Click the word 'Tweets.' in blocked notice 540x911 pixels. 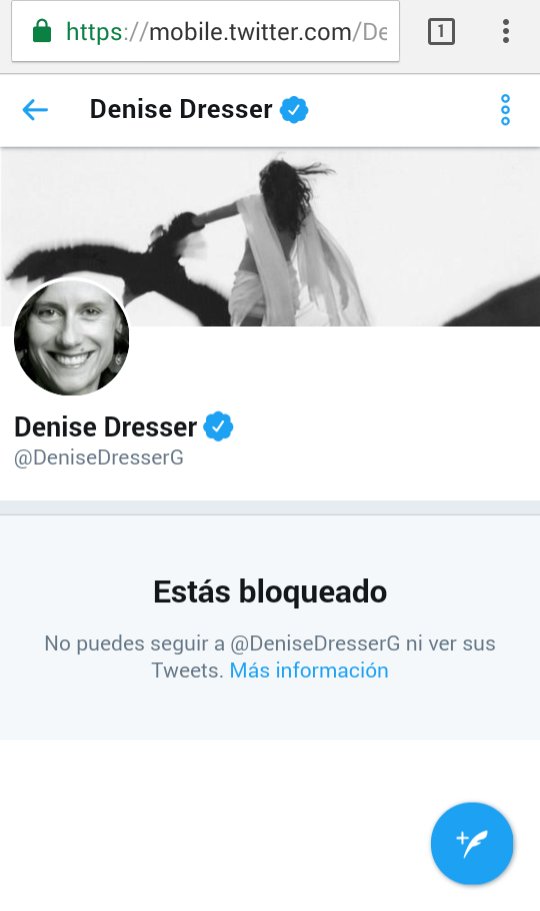pos(188,670)
